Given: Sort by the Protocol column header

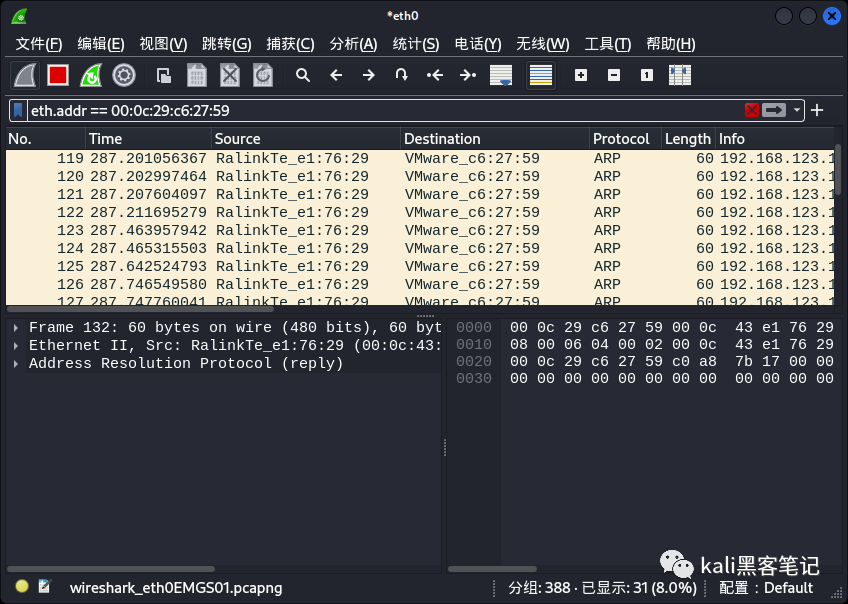Looking at the screenshot, I should pos(625,139).
